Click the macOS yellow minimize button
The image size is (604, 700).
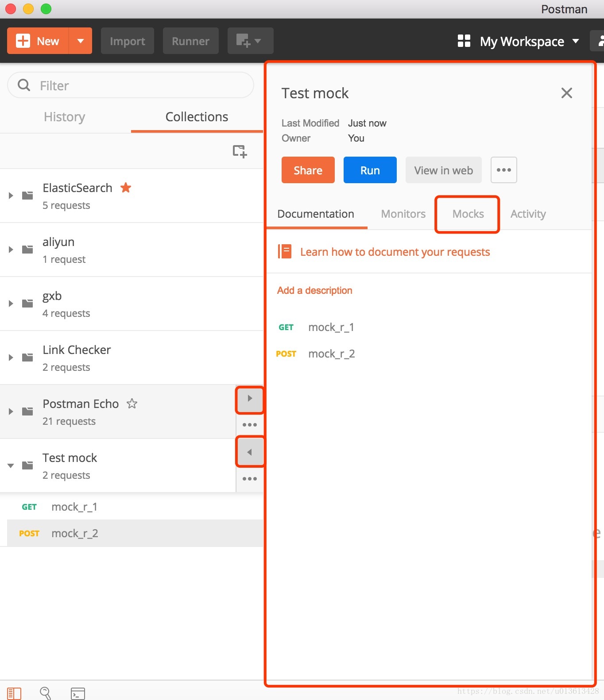[x=28, y=9]
